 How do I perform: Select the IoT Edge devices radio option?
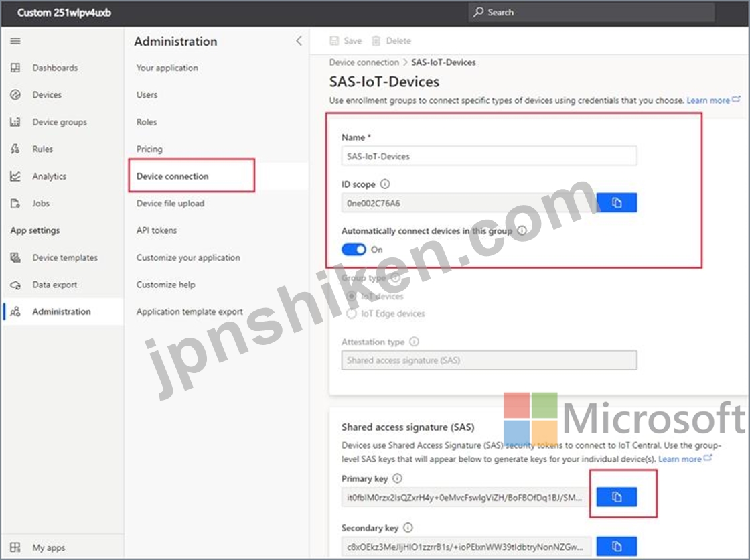(x=352, y=313)
